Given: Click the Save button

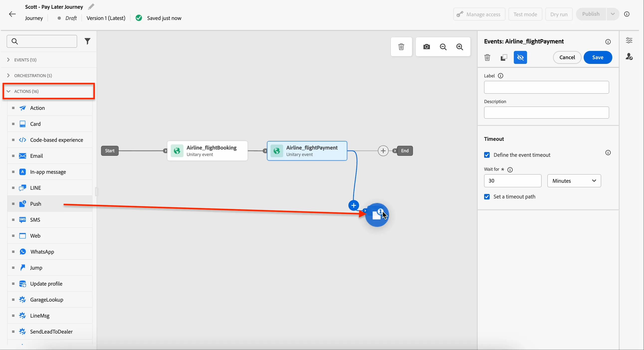Looking at the screenshot, I should point(598,57).
